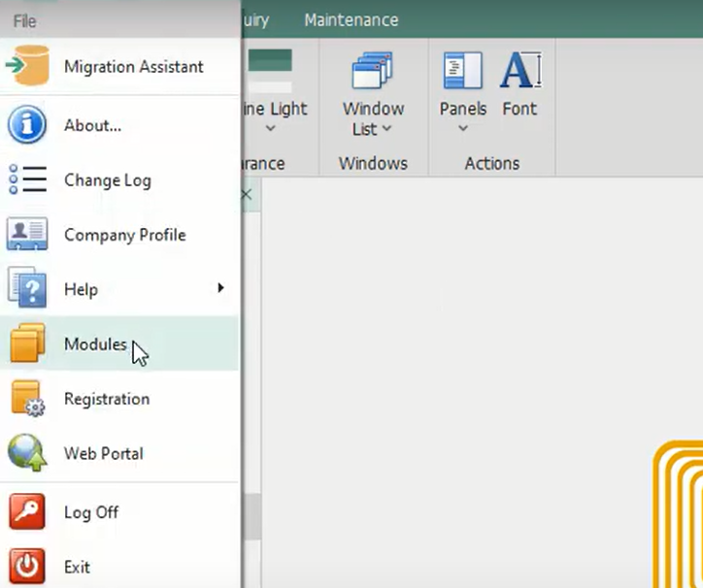Select the Modules boxes icon
703x588 pixels.
tap(27, 343)
